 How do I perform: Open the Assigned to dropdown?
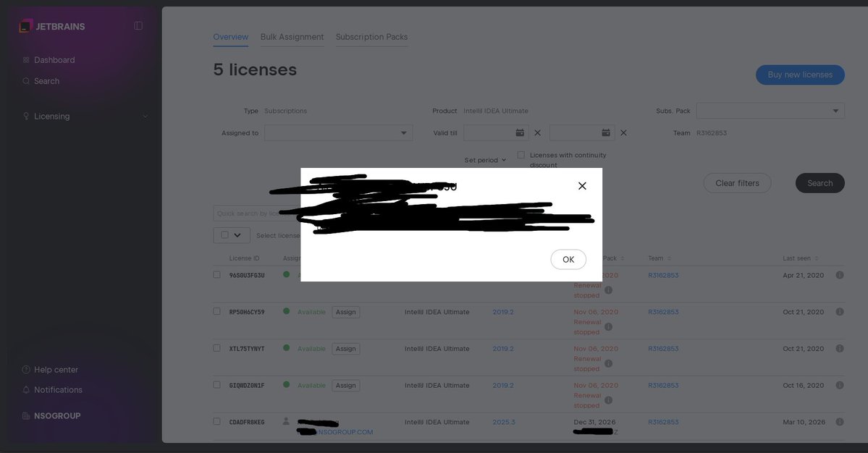[338, 133]
